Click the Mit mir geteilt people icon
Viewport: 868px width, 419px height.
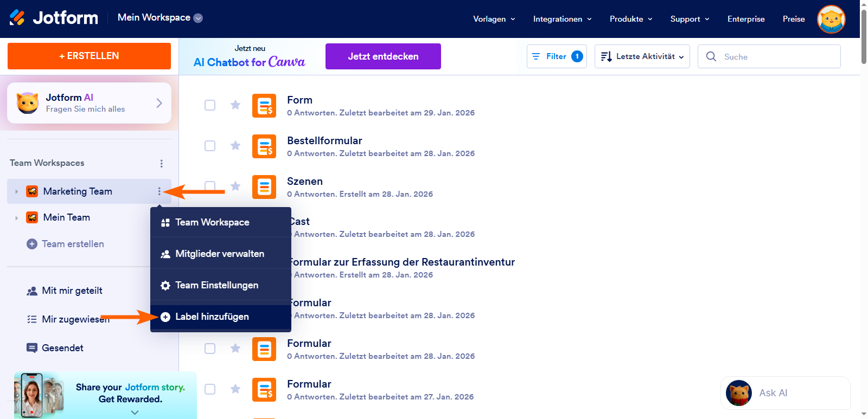[x=32, y=291]
